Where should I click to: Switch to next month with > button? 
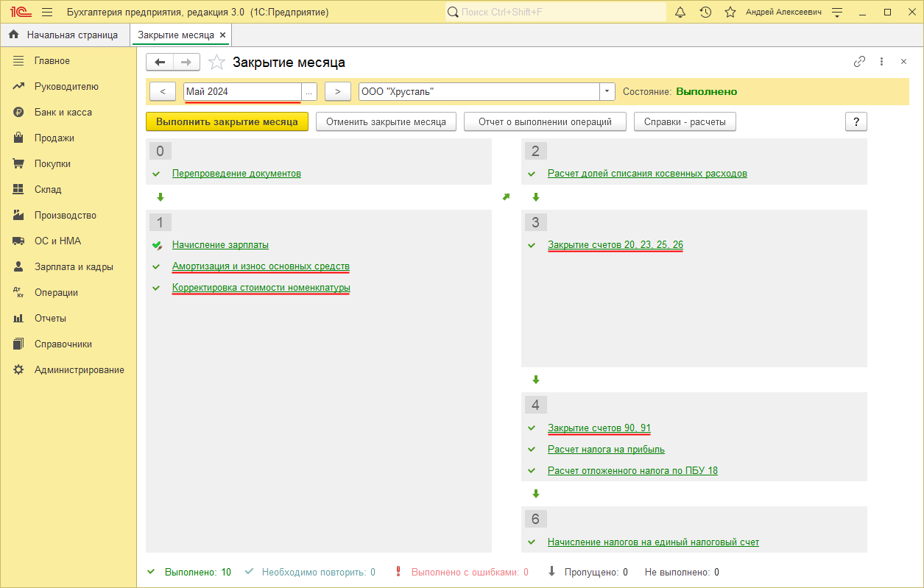(x=337, y=92)
